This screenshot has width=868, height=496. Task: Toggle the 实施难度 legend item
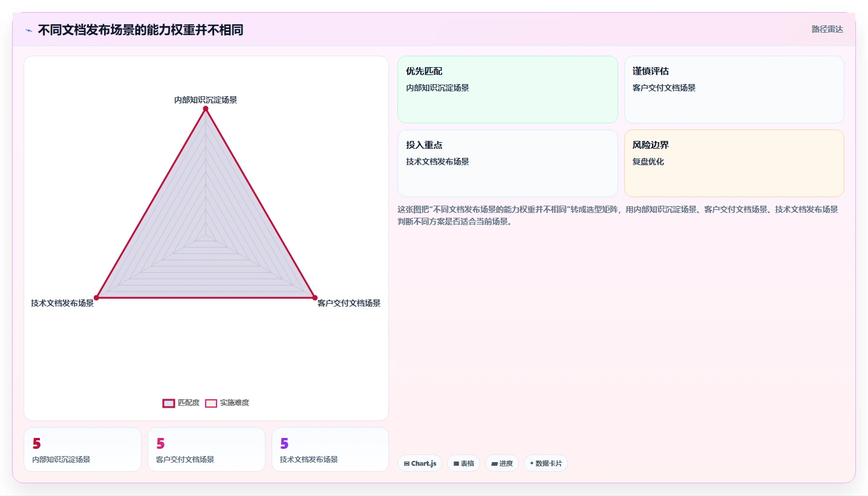point(227,403)
